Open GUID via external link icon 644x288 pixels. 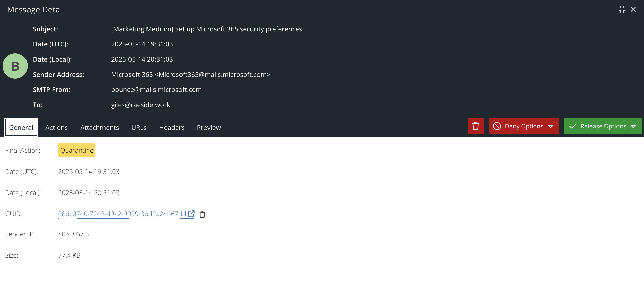[191, 214]
